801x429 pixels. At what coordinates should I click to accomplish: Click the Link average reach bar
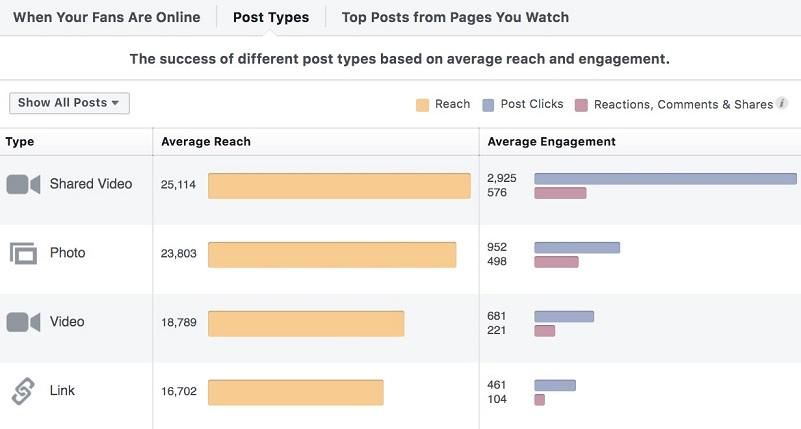tap(295, 392)
